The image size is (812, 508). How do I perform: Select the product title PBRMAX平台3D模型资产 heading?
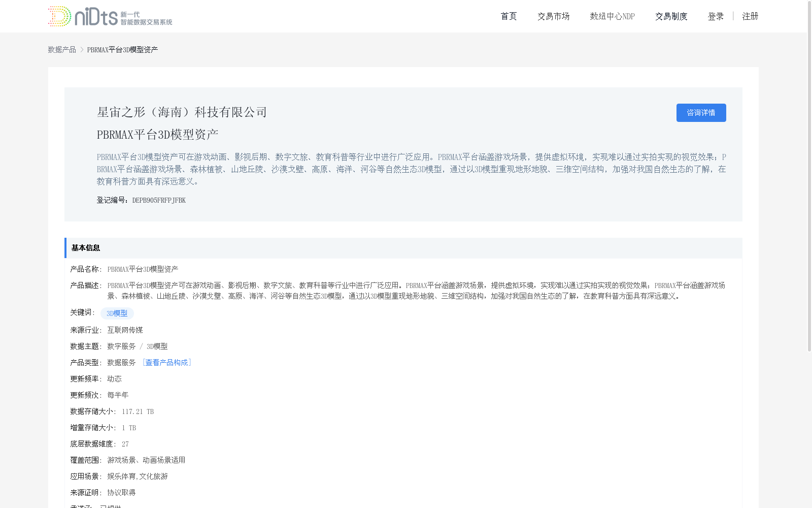[158, 135]
